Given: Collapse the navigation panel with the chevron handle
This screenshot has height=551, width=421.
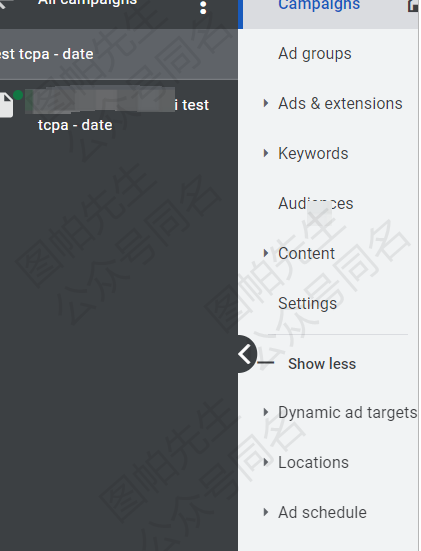Looking at the screenshot, I should (246, 354).
